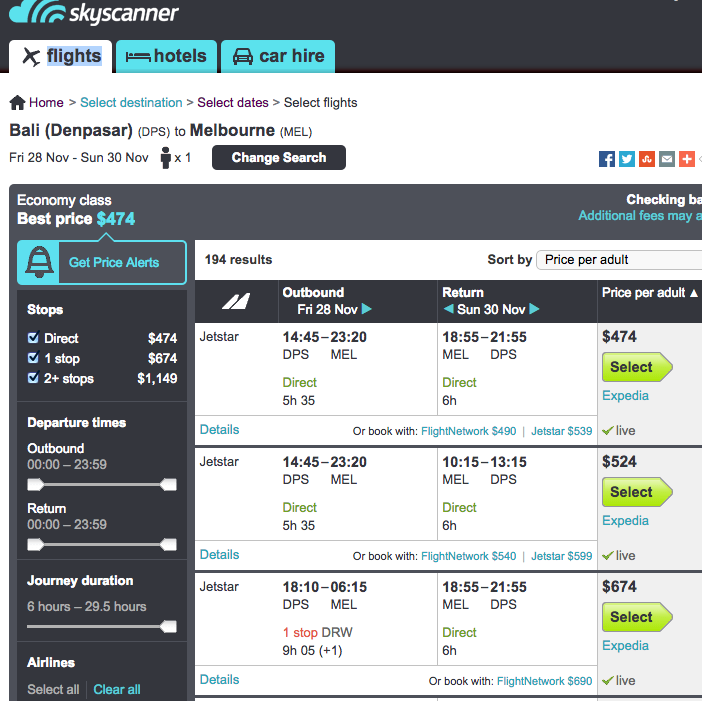Click Expedia link under $524 price

pyautogui.click(x=625, y=521)
